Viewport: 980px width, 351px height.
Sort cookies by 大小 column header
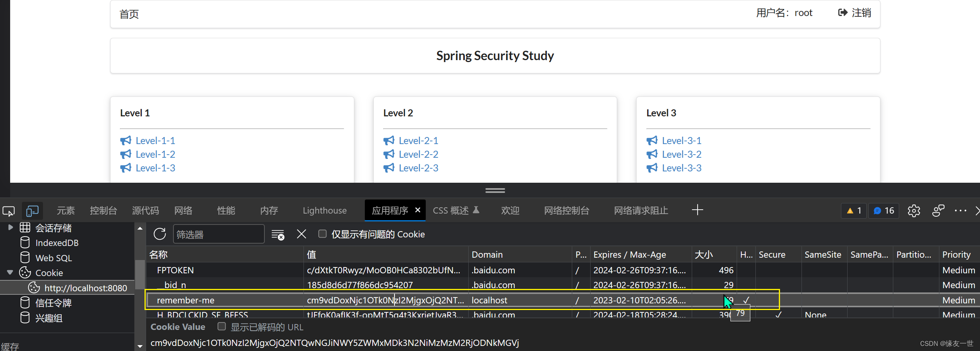point(714,255)
